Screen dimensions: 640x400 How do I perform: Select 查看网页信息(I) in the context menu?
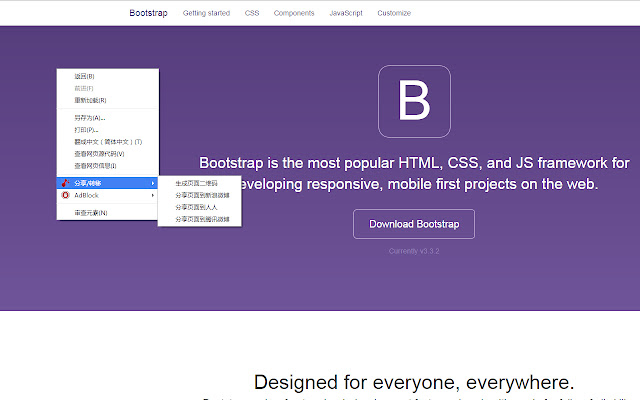(108, 165)
